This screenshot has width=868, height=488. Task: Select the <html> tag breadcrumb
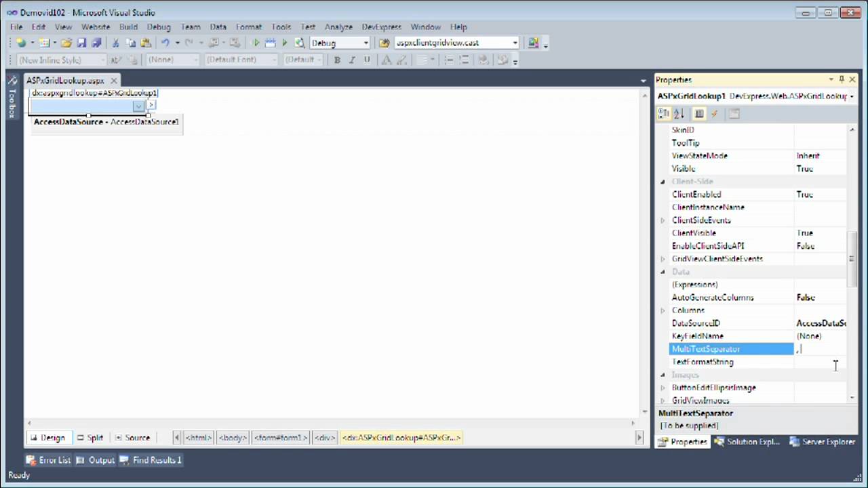pyautogui.click(x=199, y=438)
